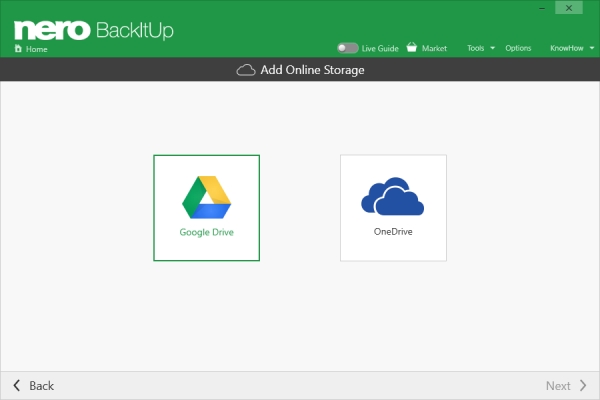This screenshot has width=600, height=400.
Task: Expand the Tools dropdown arrow
Action: point(493,48)
